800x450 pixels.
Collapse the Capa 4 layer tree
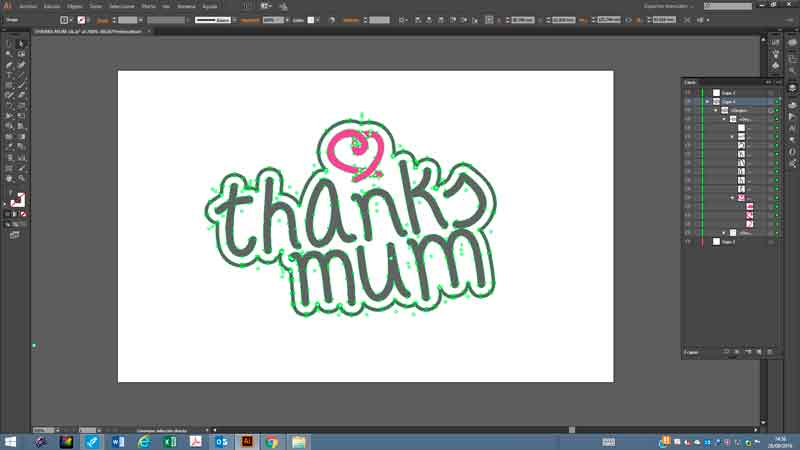coord(707,102)
